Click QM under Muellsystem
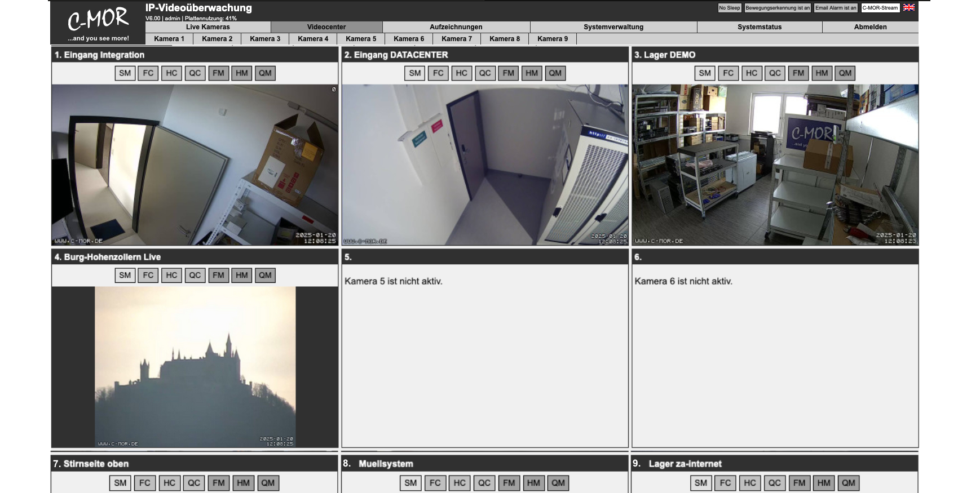 click(x=558, y=483)
